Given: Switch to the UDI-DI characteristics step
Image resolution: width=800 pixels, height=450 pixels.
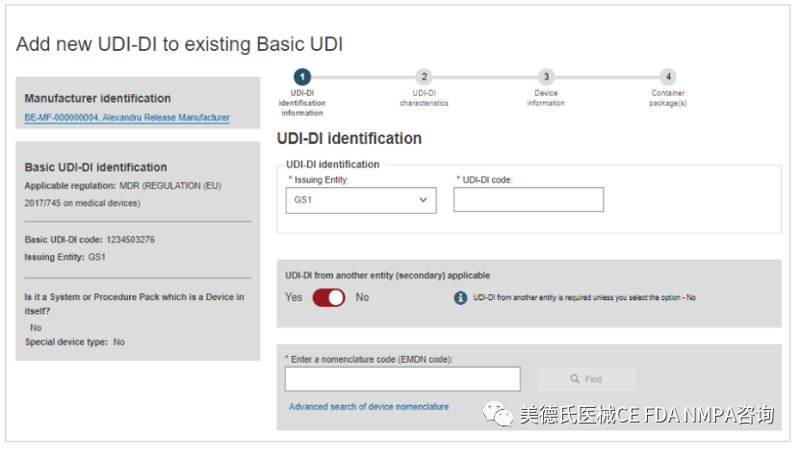Looking at the screenshot, I should tap(424, 99).
